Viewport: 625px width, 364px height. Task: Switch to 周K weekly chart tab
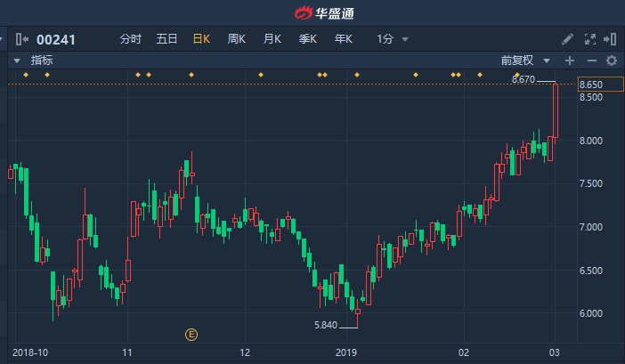tap(236, 39)
